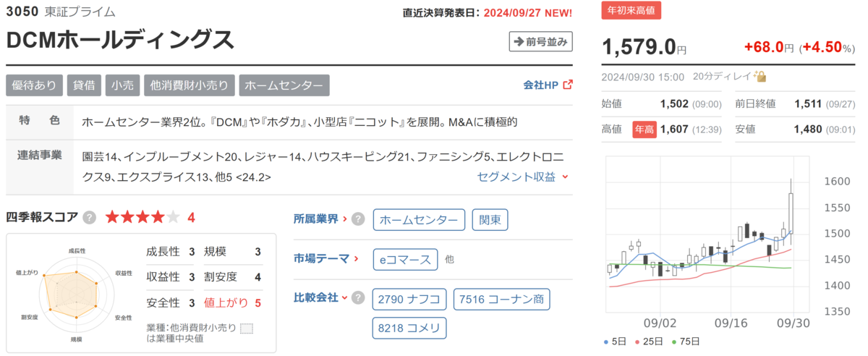Click the first red star rating icon
Image resolution: width=868 pixels, height=356 pixels.
pyautogui.click(x=113, y=217)
